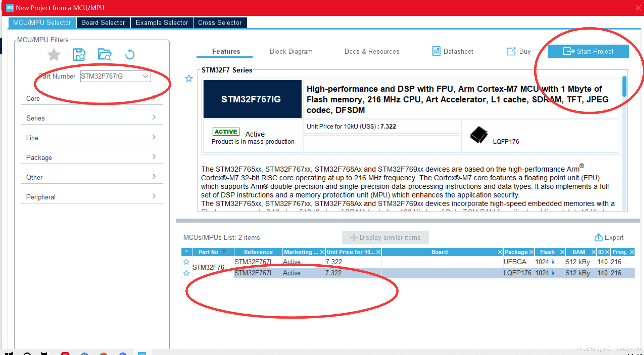Reset all MCU filters icon
Viewport: 644px width, 355px height.
pos(130,55)
